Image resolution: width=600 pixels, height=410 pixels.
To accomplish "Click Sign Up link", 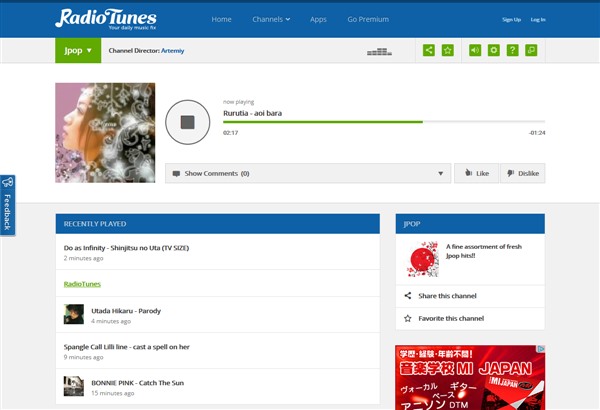I will pyautogui.click(x=512, y=20).
